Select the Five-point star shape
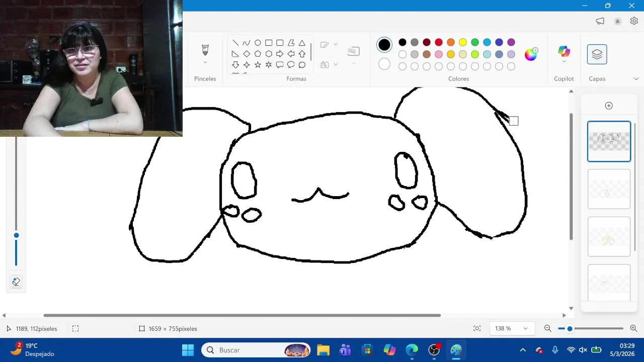The height and width of the screenshot is (362, 644). 258,65
